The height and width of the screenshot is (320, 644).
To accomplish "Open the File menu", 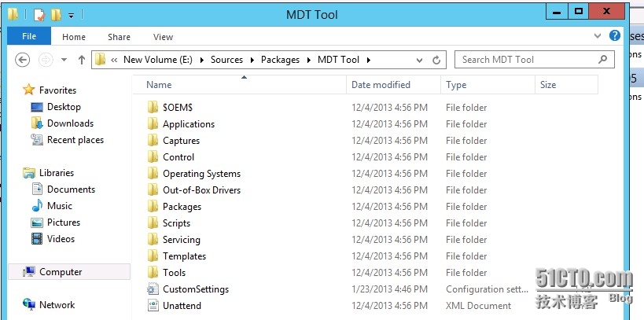I will coord(29,36).
